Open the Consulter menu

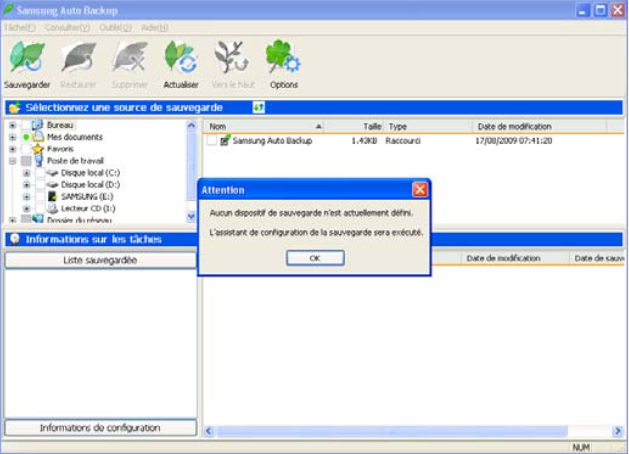point(67,28)
